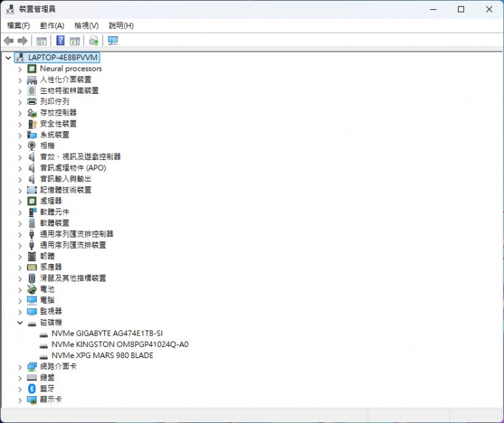This screenshot has width=504, height=423.
Task: Click the 裝置管理員 title bar icon
Action: [x=10, y=9]
